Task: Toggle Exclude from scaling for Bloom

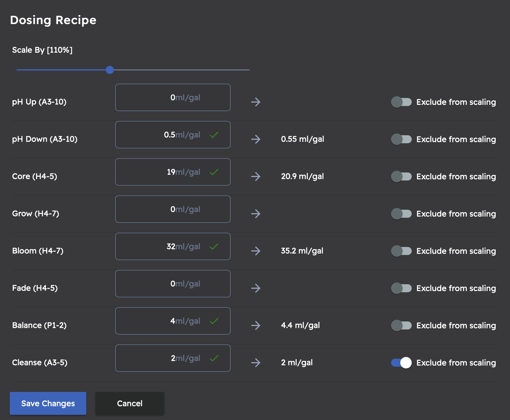Action: 401,251
